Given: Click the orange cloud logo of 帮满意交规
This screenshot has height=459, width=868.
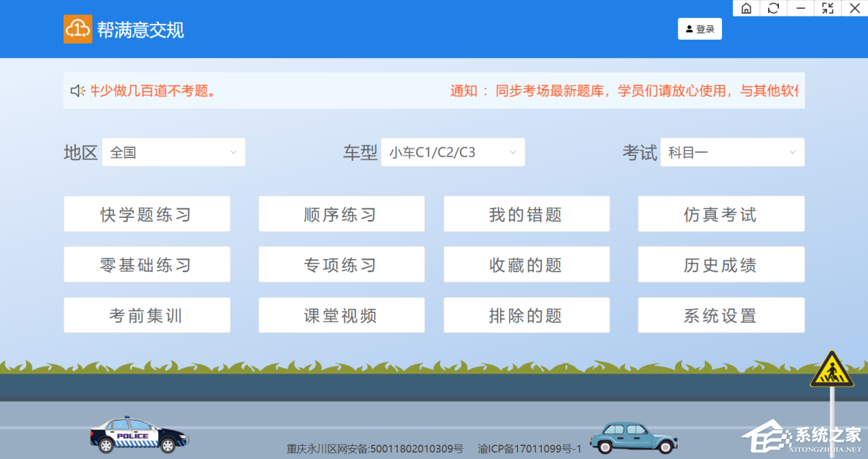Looking at the screenshot, I should coord(78,29).
